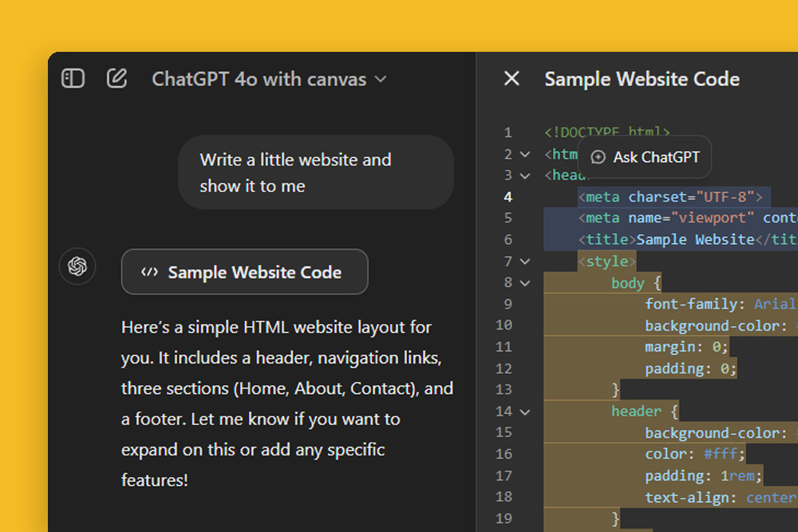Click the user message "Write a little website"
The image size is (798, 532).
[315, 172]
